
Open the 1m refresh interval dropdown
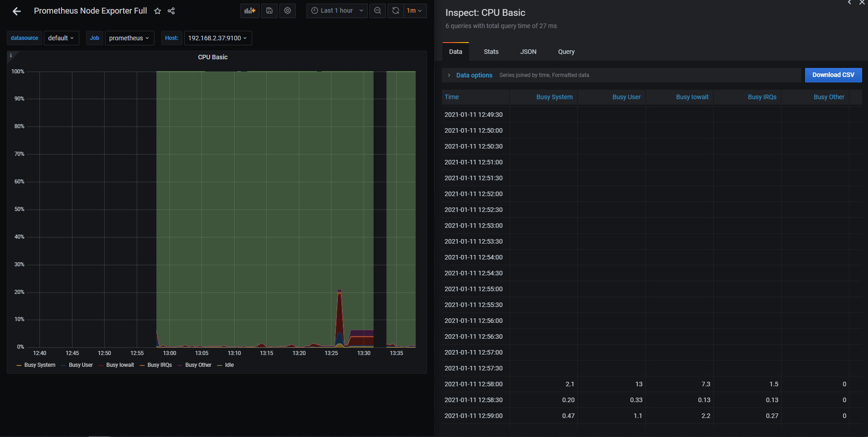414,10
